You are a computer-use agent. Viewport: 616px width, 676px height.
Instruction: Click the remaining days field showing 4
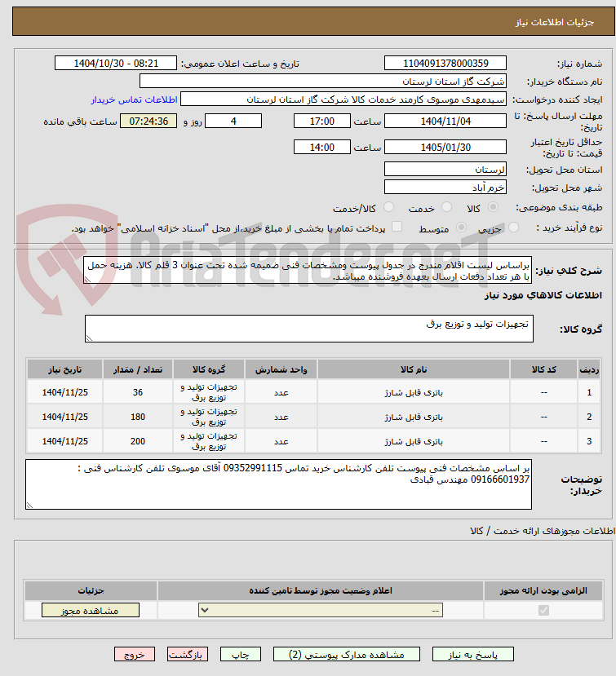[233, 122]
